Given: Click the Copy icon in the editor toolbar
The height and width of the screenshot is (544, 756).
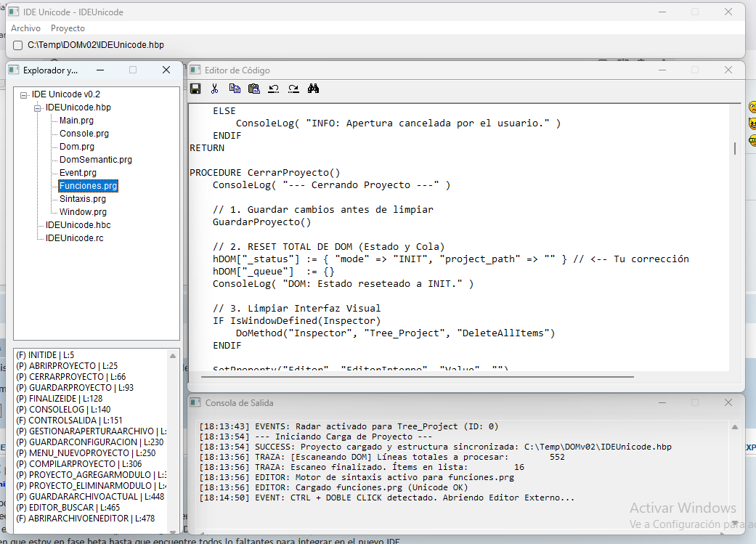Looking at the screenshot, I should coord(235,89).
